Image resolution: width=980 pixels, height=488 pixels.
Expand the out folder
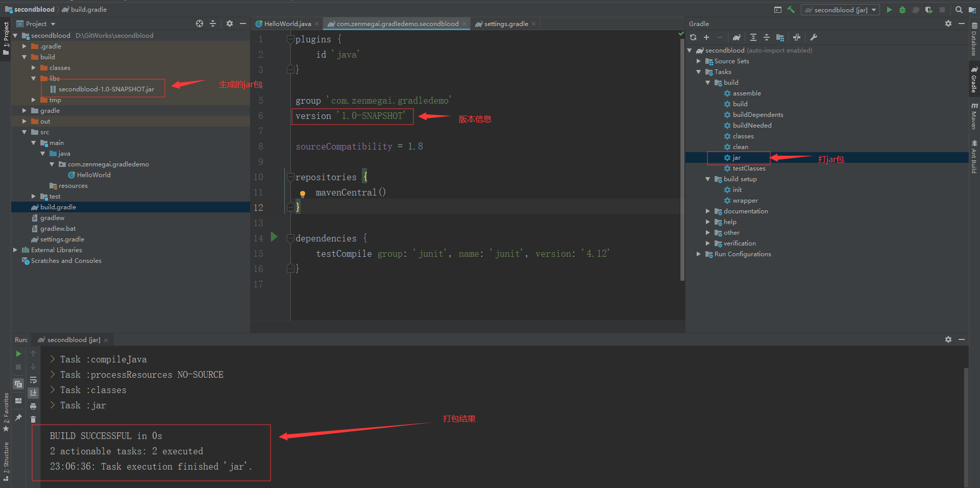pos(24,121)
